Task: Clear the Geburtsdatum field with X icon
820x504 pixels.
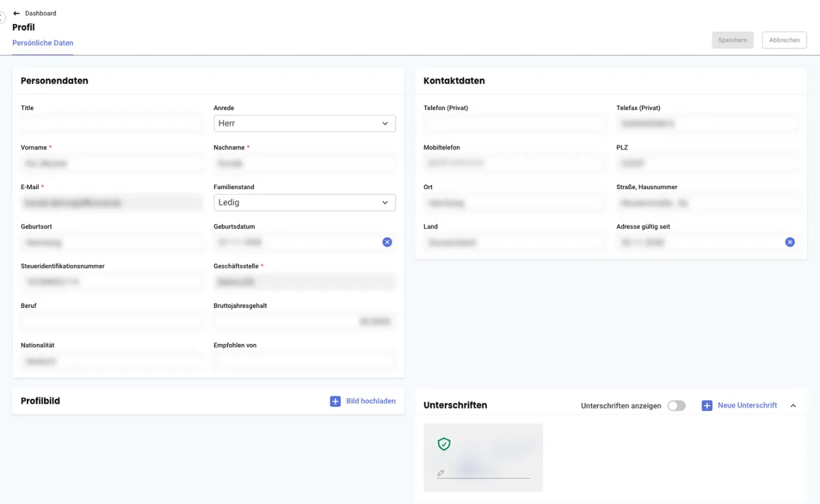Action: (x=387, y=242)
